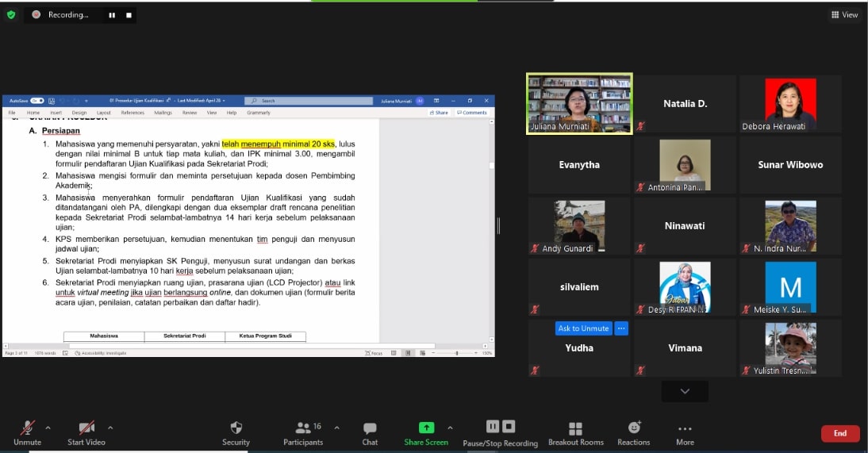Expand options arrow beside Participants
The width and height of the screenshot is (868, 453).
(336, 428)
